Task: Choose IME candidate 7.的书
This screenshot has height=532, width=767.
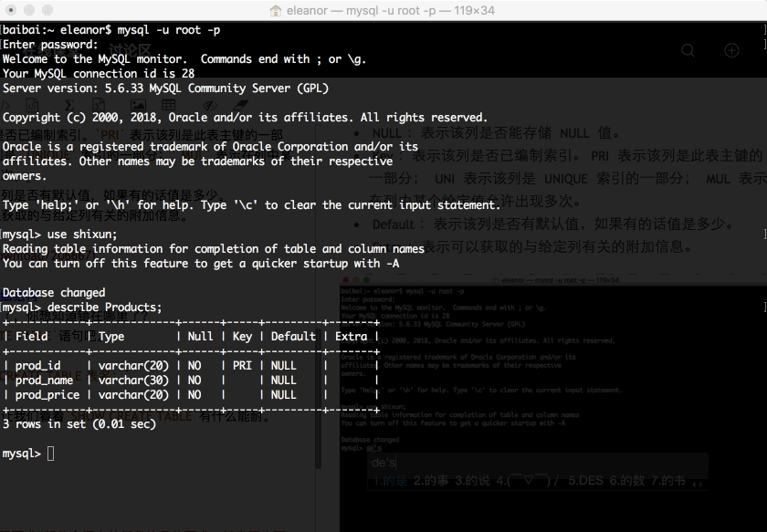Action: click(668, 481)
